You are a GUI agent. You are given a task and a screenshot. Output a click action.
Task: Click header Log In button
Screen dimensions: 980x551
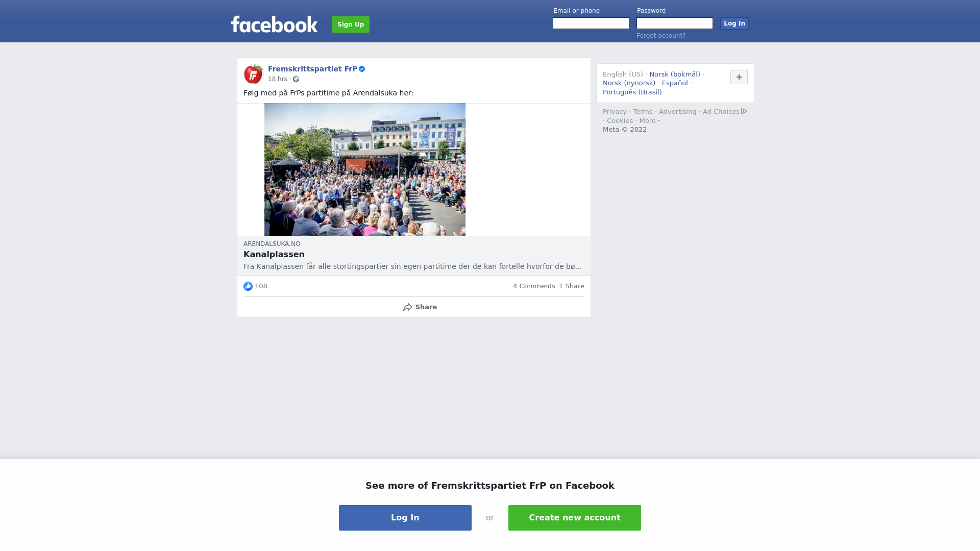click(734, 23)
